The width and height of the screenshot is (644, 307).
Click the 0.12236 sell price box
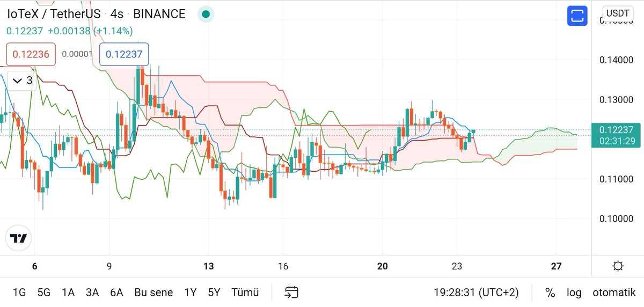point(31,54)
